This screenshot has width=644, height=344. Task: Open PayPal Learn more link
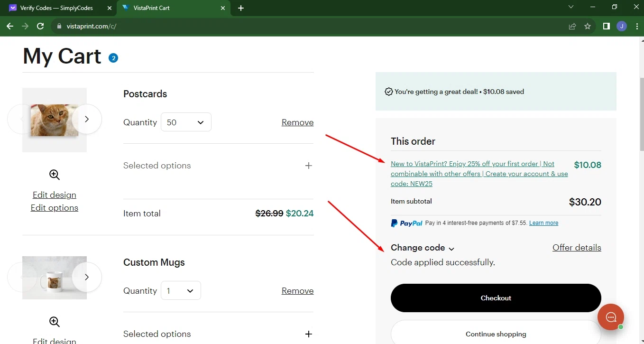click(543, 223)
